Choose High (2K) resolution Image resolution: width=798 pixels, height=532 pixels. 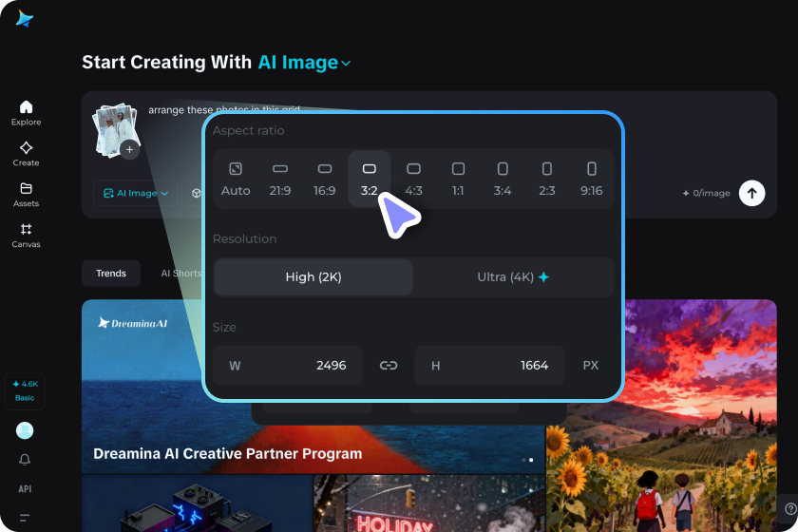coord(313,277)
